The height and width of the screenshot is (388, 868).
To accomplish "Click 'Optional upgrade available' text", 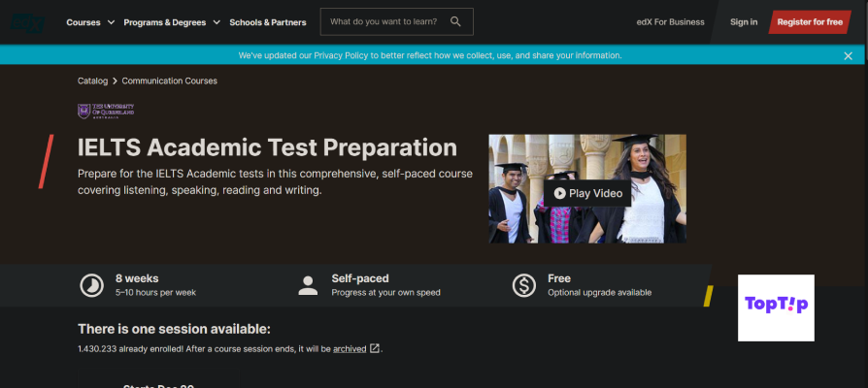I will coord(599,292).
